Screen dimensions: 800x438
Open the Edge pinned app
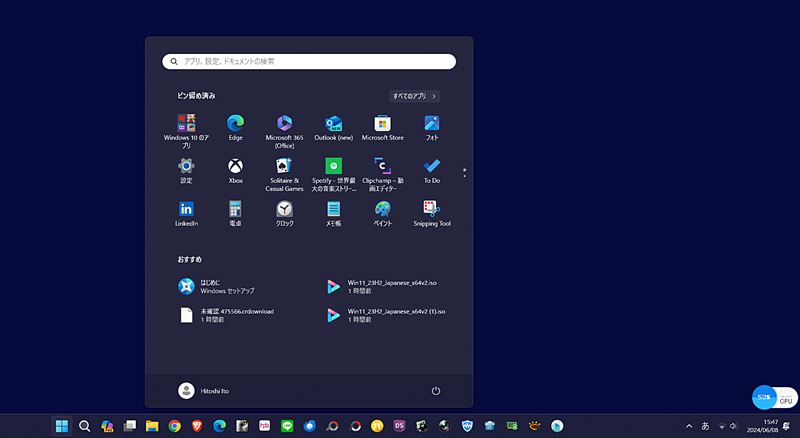(235, 124)
